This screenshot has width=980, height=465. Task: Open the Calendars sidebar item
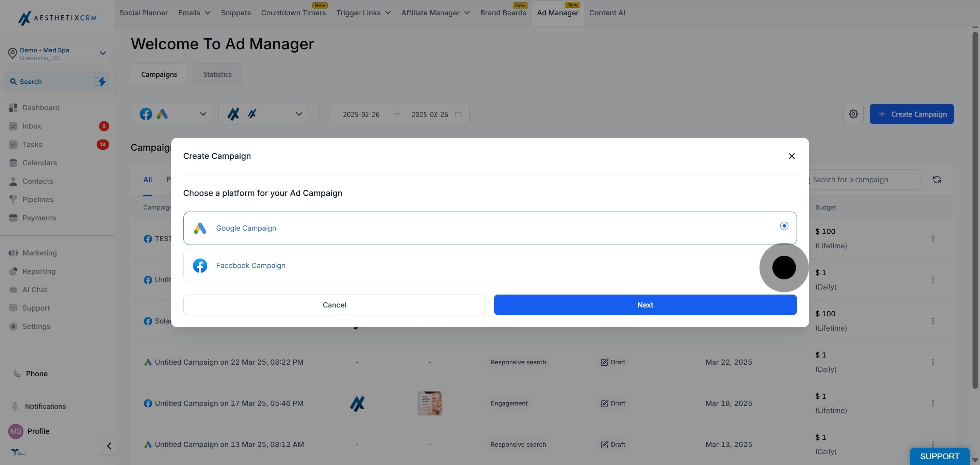[39, 163]
